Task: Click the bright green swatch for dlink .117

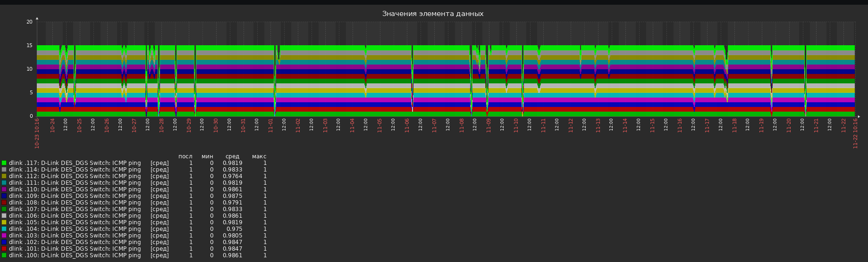Action: pyautogui.click(x=4, y=163)
